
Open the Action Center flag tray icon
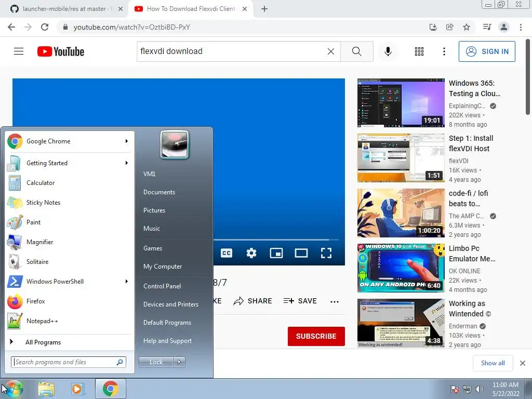[455, 389]
